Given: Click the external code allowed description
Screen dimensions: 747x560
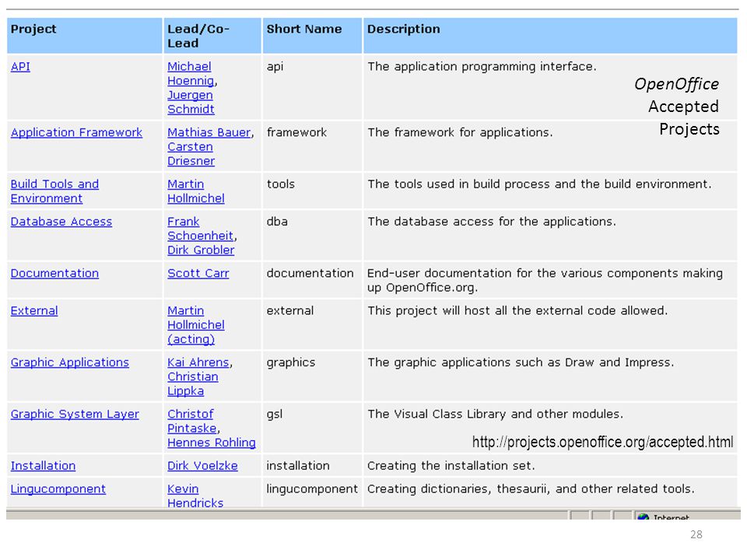Looking at the screenshot, I should pos(517,311).
